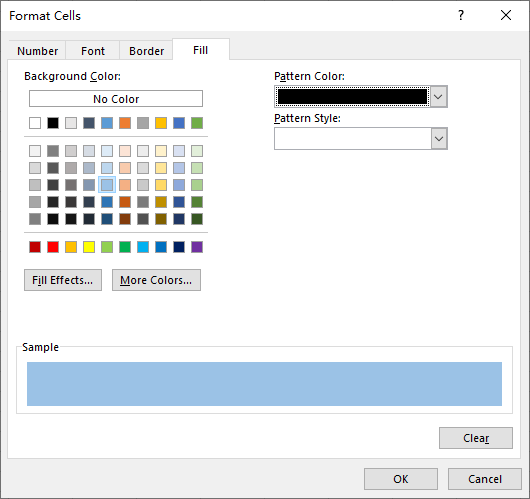Select the purple standard color swatch
This screenshot has width=530, height=499.
pyautogui.click(x=197, y=247)
